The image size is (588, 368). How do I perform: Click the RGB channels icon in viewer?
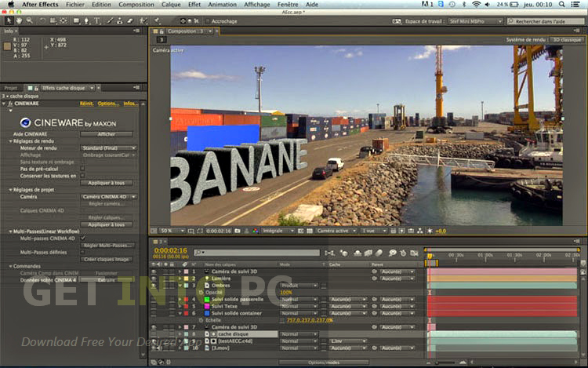(x=256, y=231)
